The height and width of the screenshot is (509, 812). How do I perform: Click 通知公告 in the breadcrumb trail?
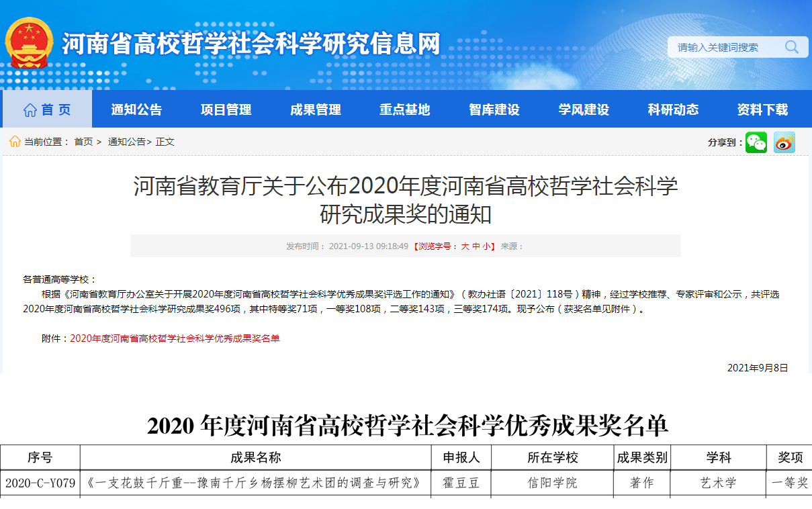126,142
